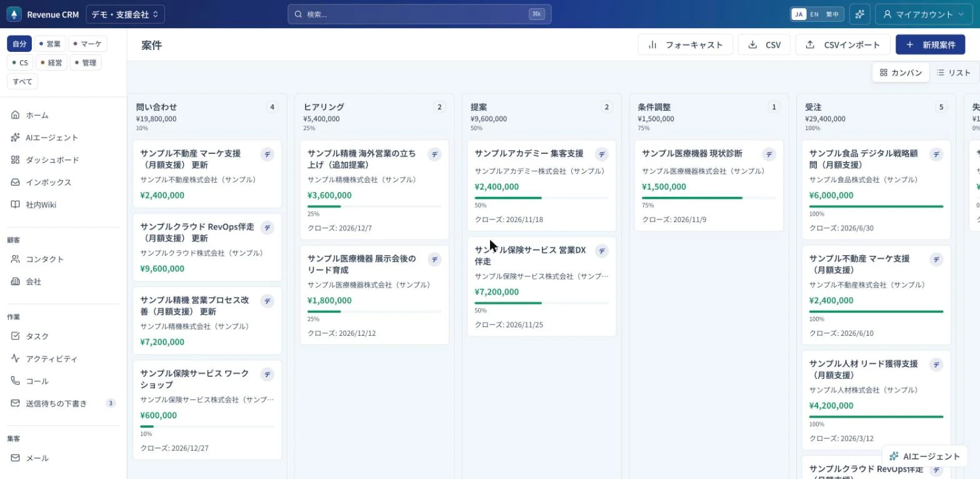Image resolution: width=980 pixels, height=479 pixels.
Task: Open the デモ・支援会社 workspace dropdown
Action: pos(125,14)
